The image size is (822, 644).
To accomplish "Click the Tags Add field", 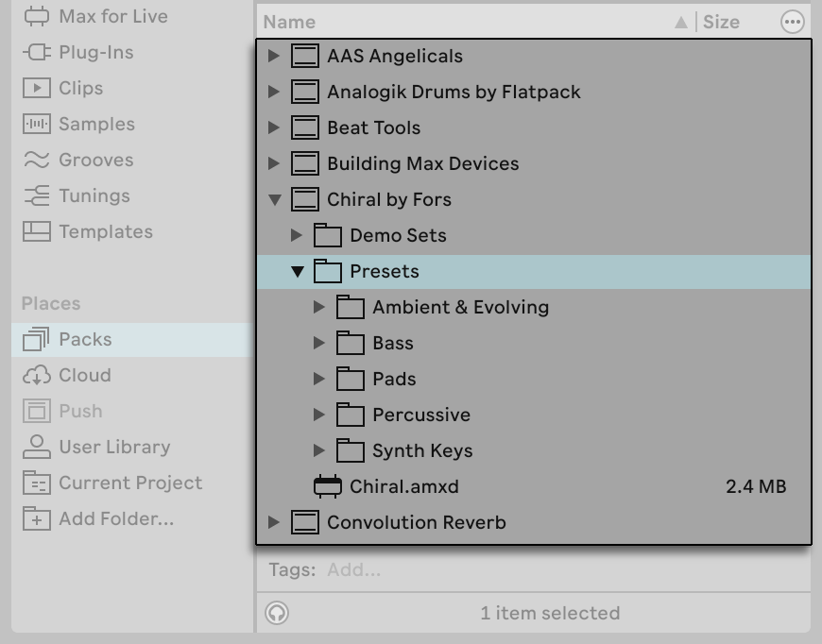I will (x=355, y=569).
